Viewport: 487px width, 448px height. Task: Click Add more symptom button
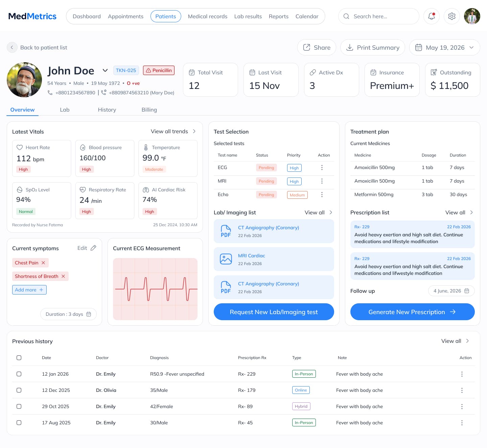point(29,290)
